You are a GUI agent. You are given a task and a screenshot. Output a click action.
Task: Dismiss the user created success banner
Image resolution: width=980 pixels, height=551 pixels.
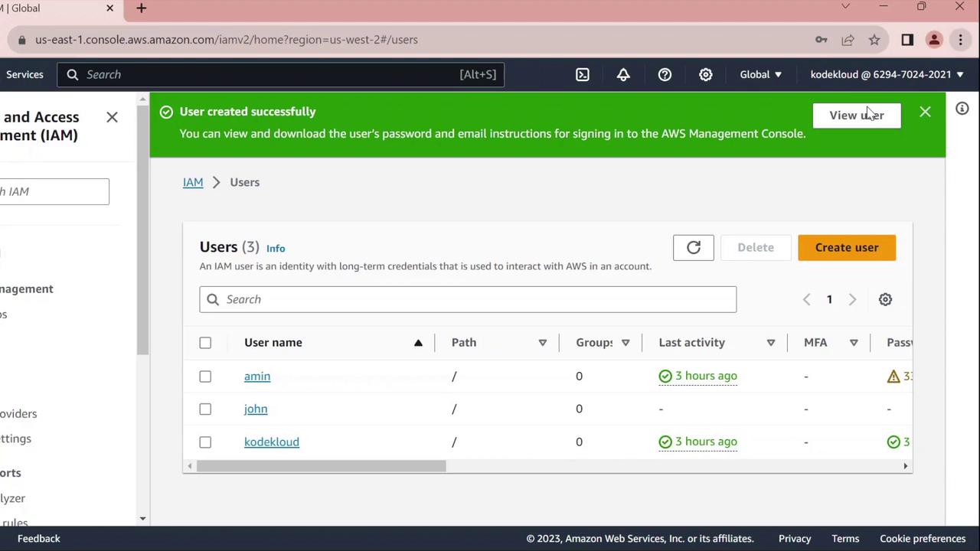[925, 112]
